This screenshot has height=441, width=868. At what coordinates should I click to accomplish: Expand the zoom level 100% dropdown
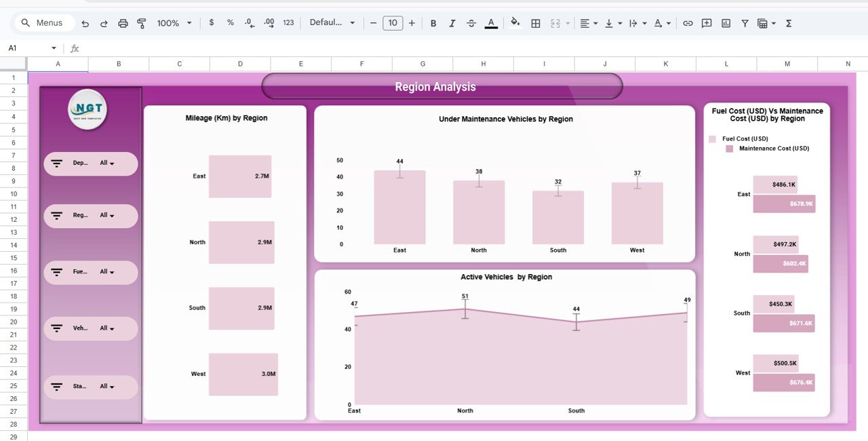173,22
